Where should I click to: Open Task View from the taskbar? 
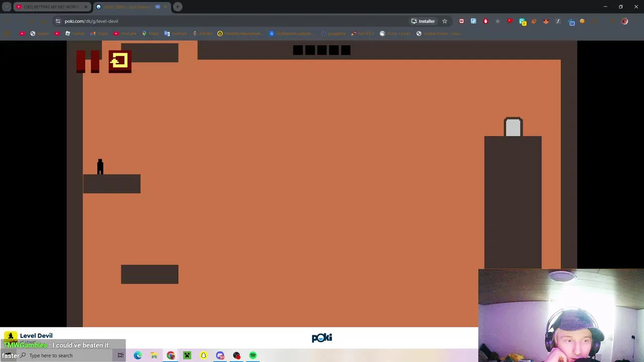[121, 355]
